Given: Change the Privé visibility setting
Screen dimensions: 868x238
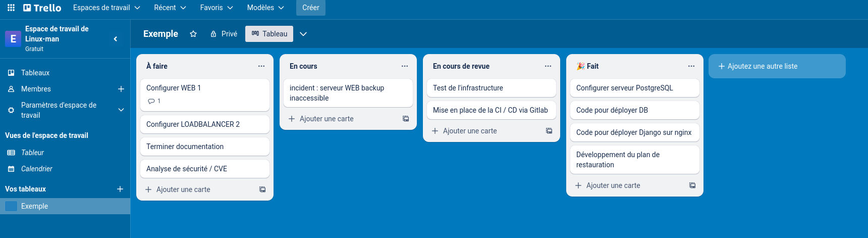Looking at the screenshot, I should (224, 34).
